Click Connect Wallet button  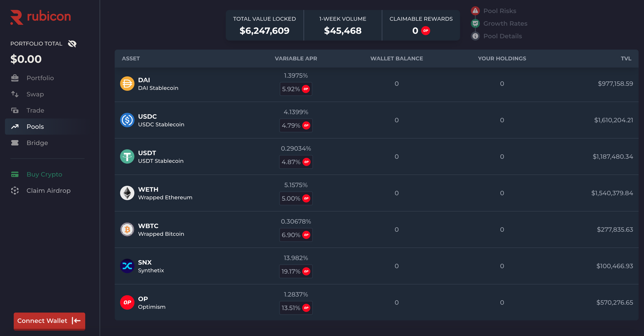tap(49, 321)
